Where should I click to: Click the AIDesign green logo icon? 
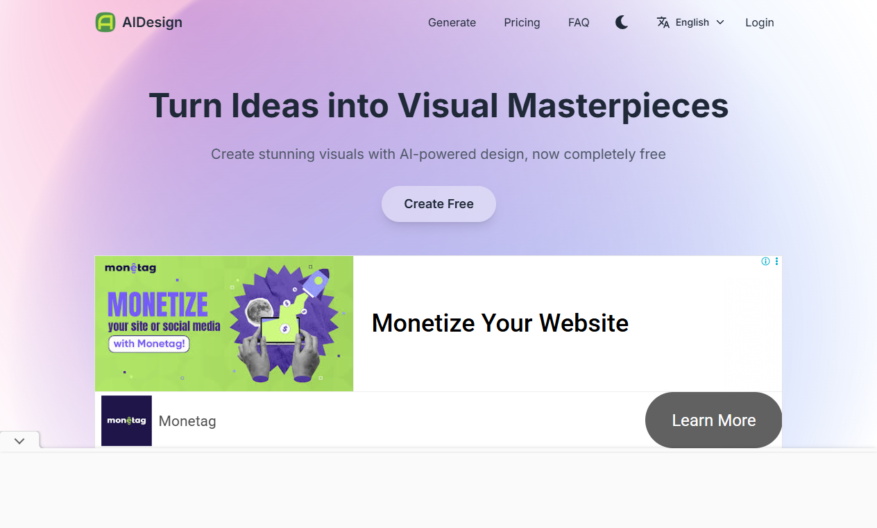[105, 22]
